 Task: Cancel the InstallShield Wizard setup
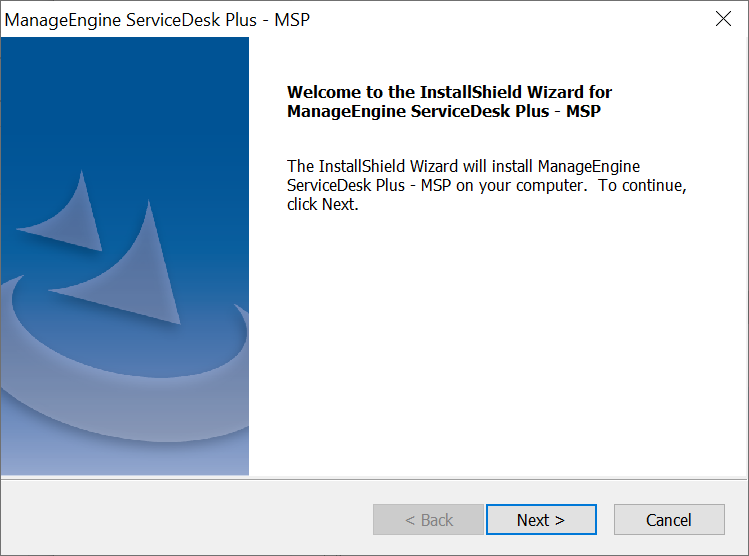click(x=668, y=520)
